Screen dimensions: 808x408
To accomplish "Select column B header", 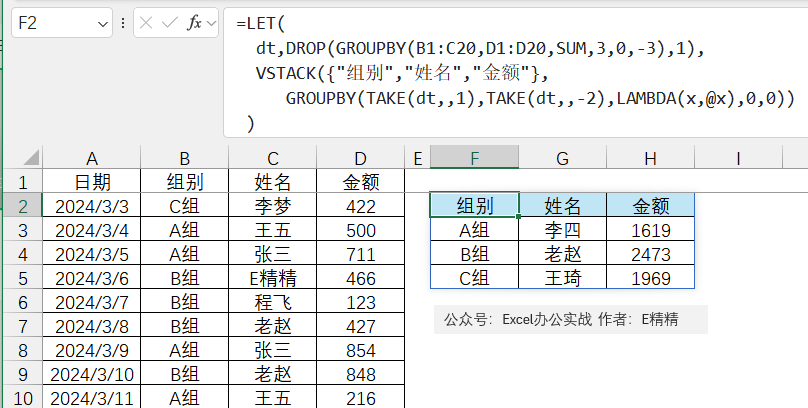I will [184, 158].
